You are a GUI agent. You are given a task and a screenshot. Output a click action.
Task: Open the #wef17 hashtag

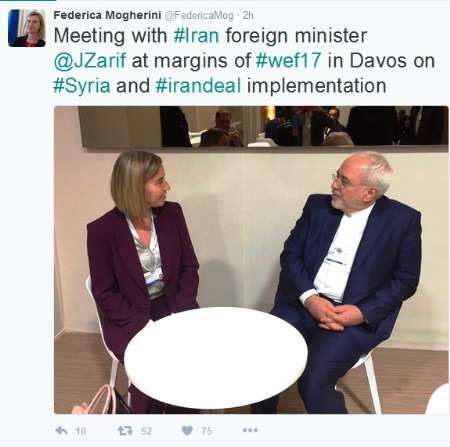click(288, 61)
